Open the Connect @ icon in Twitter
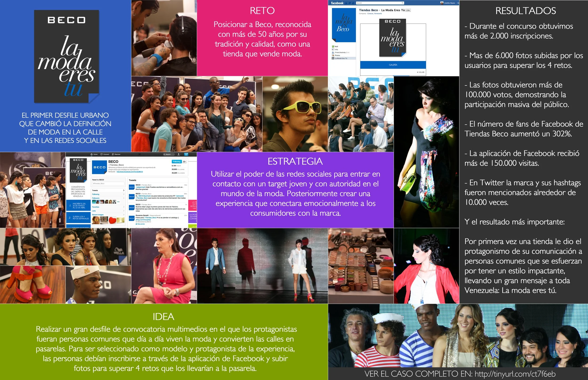This screenshot has height=380, width=588. click(x=102, y=154)
